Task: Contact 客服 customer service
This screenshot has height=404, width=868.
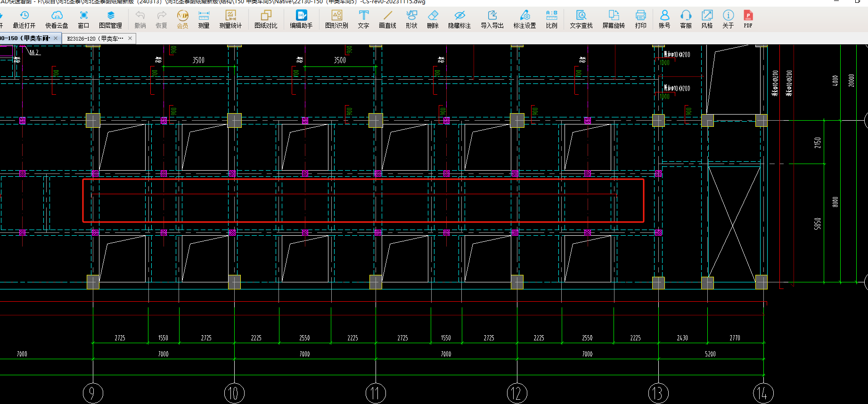Action: pos(686,19)
